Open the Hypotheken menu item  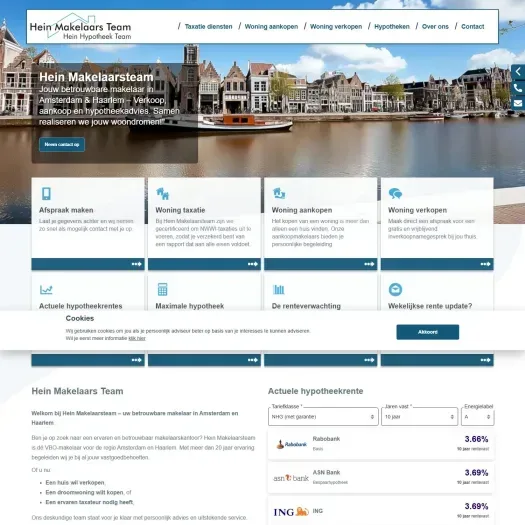point(392,27)
